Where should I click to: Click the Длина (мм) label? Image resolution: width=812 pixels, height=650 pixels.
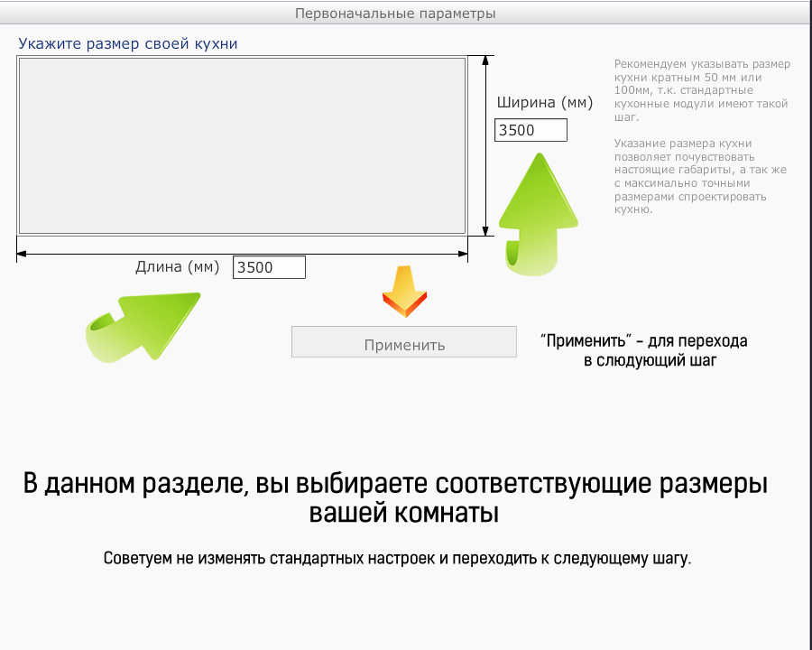point(178,266)
